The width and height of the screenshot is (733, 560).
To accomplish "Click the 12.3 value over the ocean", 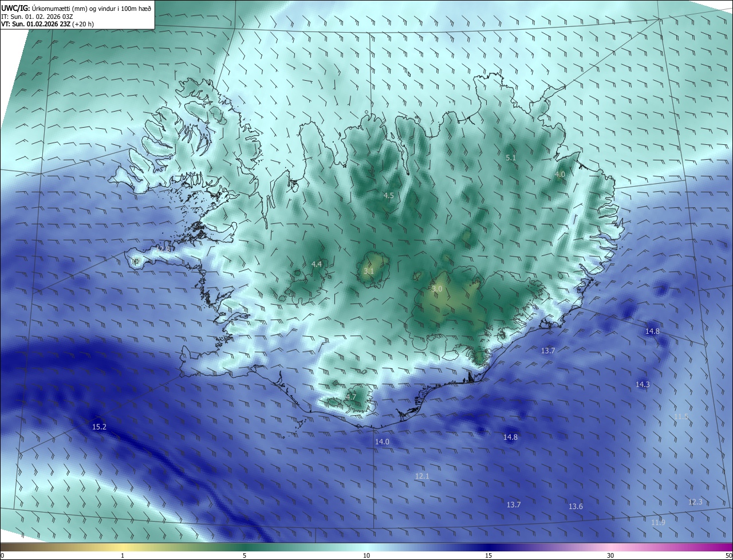I will (x=695, y=502).
